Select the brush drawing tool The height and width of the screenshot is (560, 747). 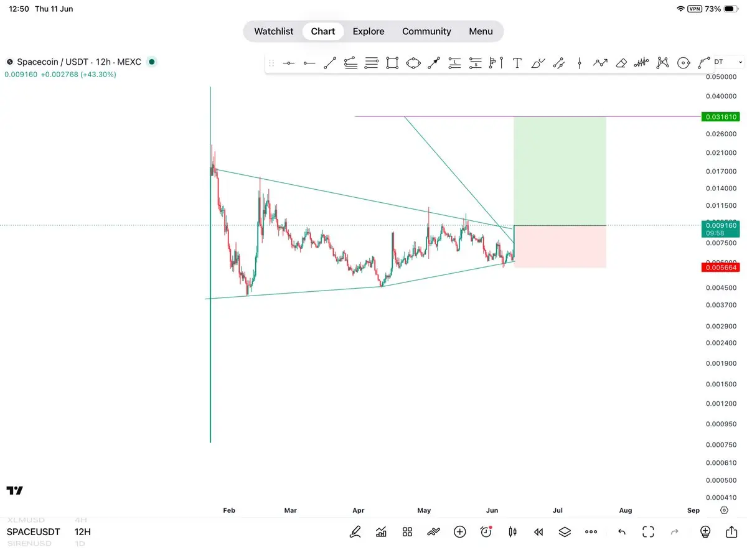(538, 63)
